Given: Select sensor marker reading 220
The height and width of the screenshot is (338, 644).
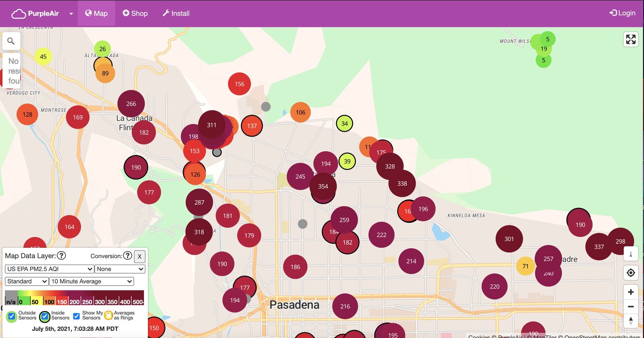Looking at the screenshot, I should 494,286.
